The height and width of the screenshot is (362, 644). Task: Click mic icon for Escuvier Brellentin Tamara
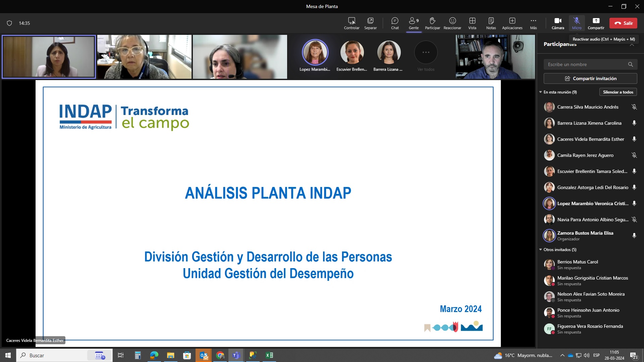634,171
